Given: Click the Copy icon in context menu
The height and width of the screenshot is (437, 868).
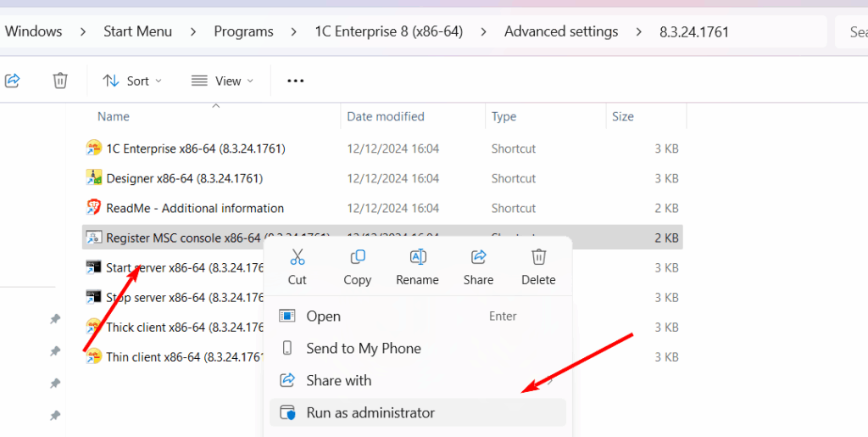Looking at the screenshot, I should [358, 257].
